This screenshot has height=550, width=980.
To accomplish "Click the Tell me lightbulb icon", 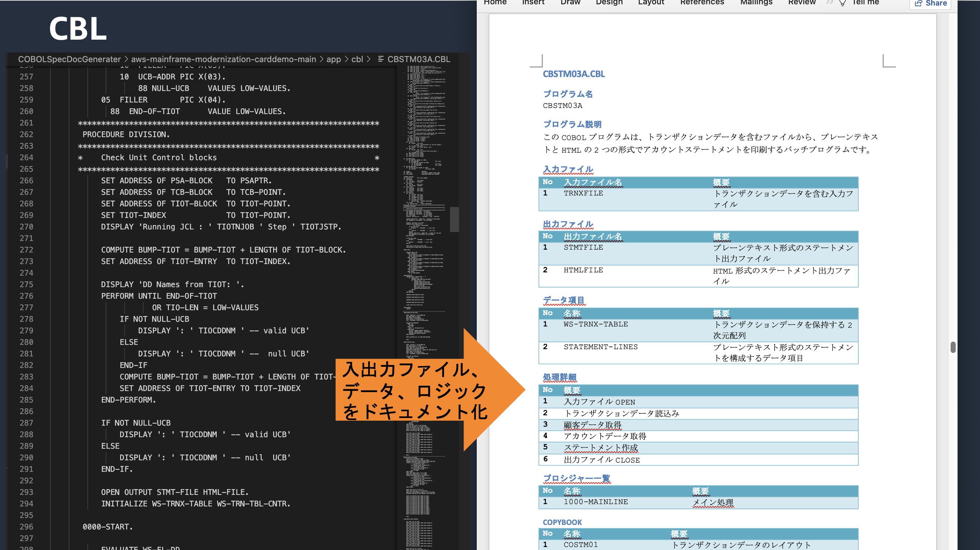I will (842, 3).
